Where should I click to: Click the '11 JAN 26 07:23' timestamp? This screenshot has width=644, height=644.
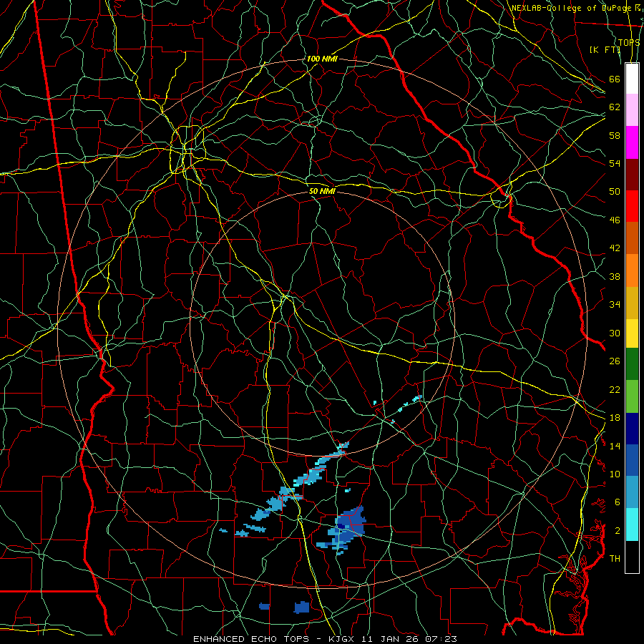[410, 639]
